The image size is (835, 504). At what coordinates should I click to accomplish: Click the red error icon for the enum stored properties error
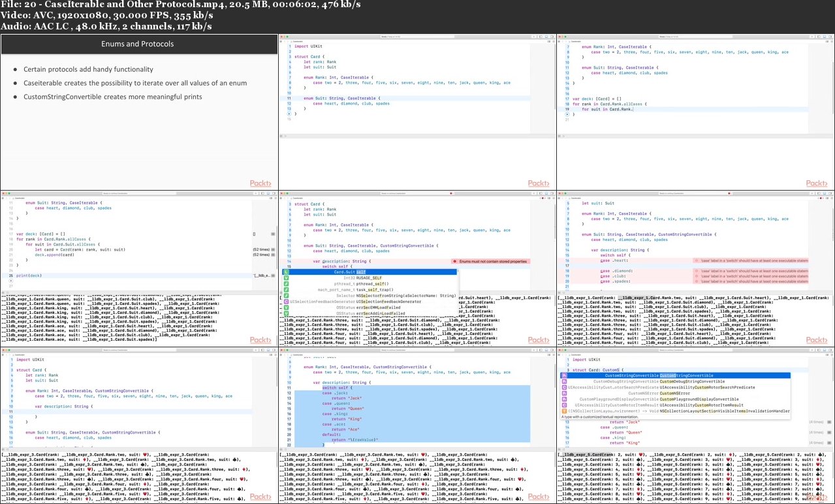(x=454, y=261)
